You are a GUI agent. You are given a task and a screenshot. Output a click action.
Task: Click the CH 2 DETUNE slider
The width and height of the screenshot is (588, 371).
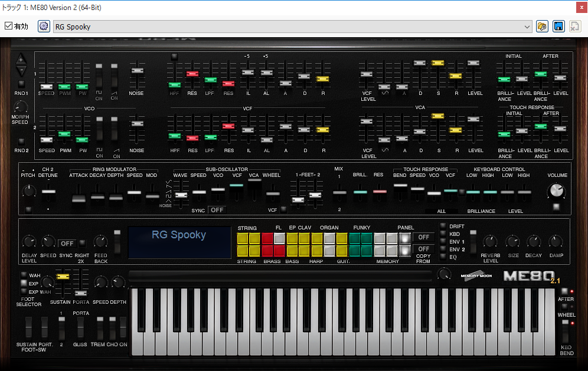48,192
